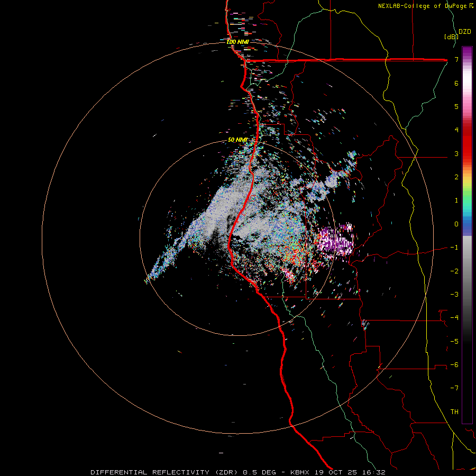
Task: Click the DZD legend title
Action: pyautogui.click(x=464, y=32)
